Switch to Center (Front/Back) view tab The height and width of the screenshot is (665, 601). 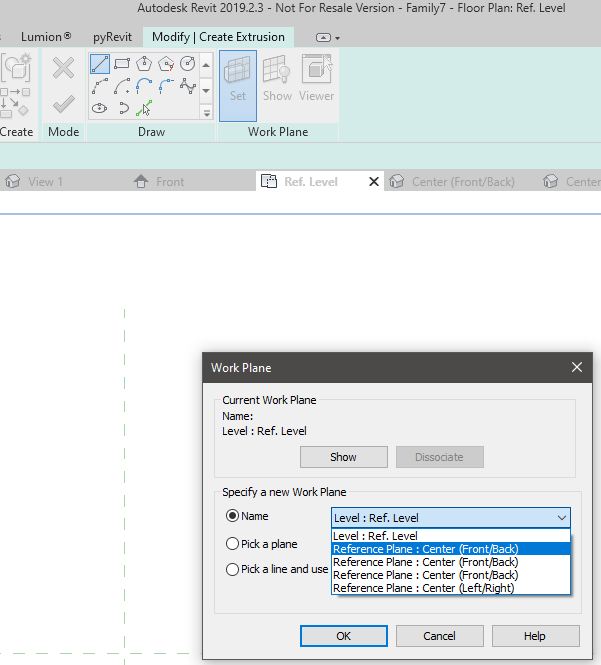(x=463, y=182)
